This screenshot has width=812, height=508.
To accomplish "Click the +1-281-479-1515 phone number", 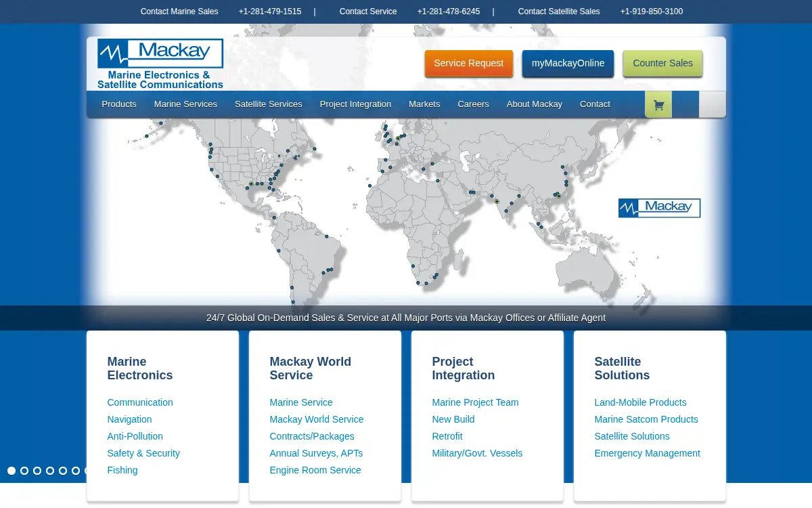I will tap(270, 12).
